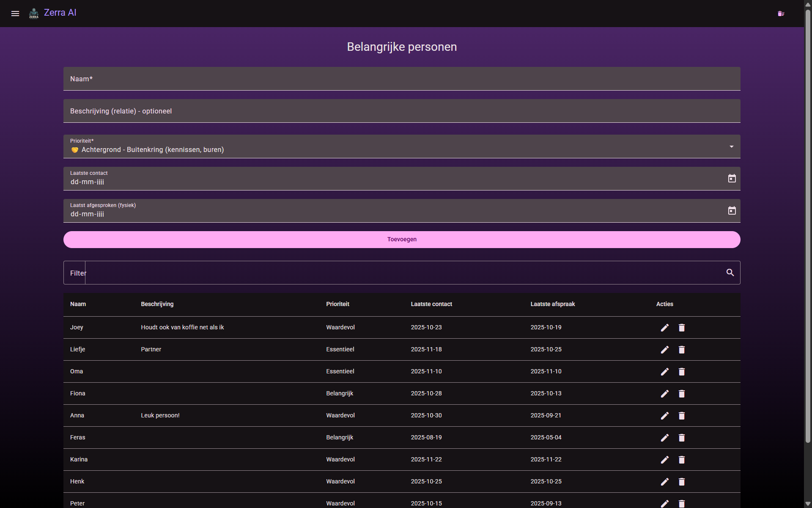Click the top-right pink toolbar icon
Screen dimensions: 812x508
(x=781, y=14)
